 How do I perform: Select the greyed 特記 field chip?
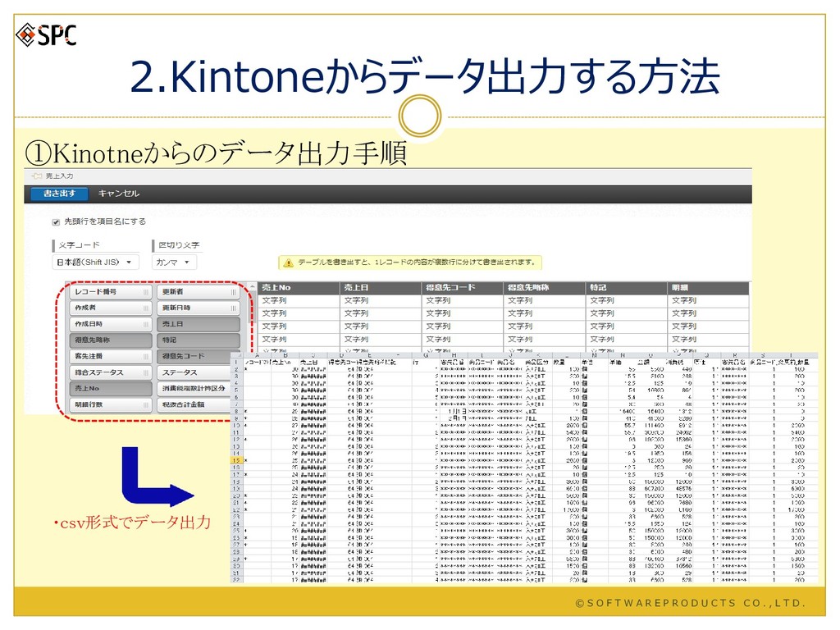pyautogui.click(x=199, y=340)
